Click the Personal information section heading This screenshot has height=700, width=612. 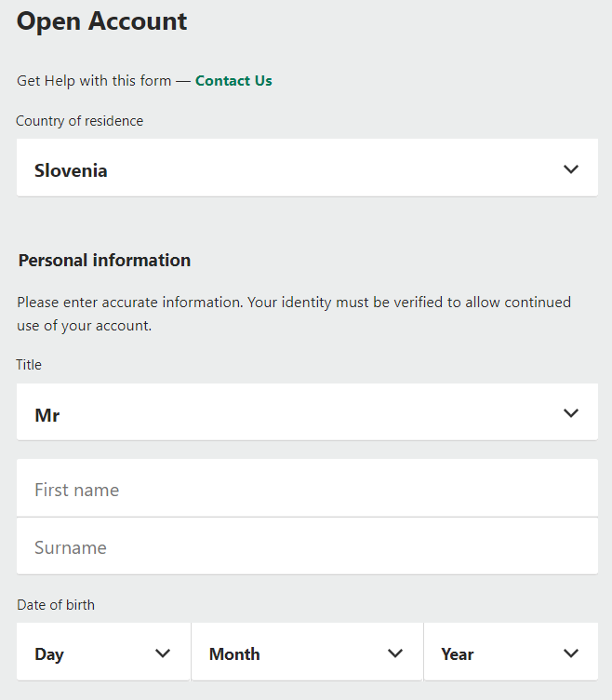tap(104, 261)
